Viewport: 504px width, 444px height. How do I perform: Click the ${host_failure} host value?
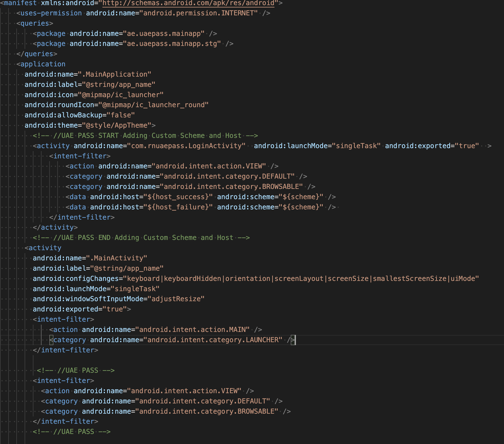point(178,207)
